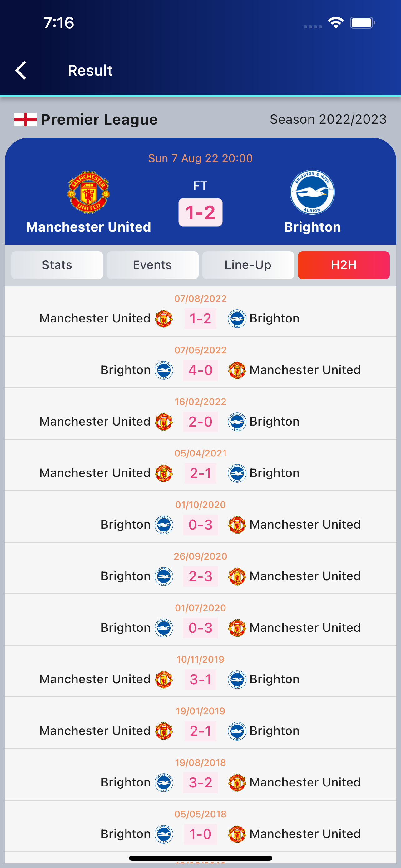This screenshot has height=868, width=401.
Task: Tap the Wi-Fi status icon
Action: [x=335, y=23]
